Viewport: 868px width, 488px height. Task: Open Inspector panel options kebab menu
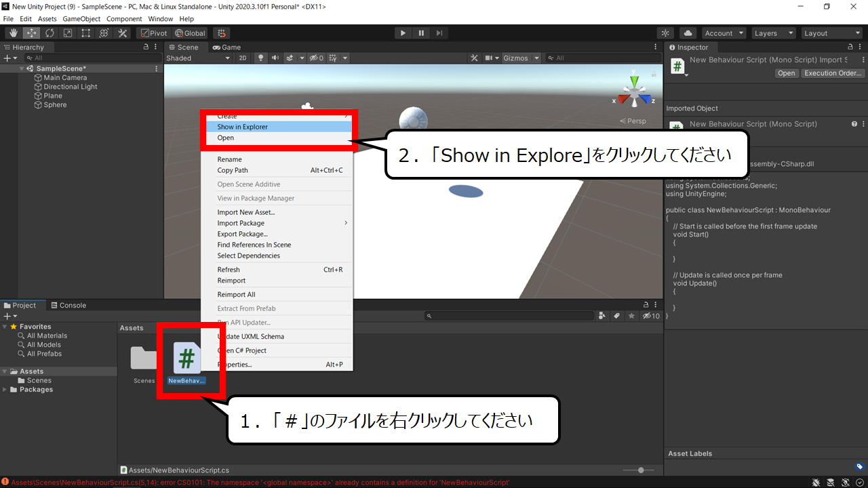pyautogui.click(x=861, y=47)
